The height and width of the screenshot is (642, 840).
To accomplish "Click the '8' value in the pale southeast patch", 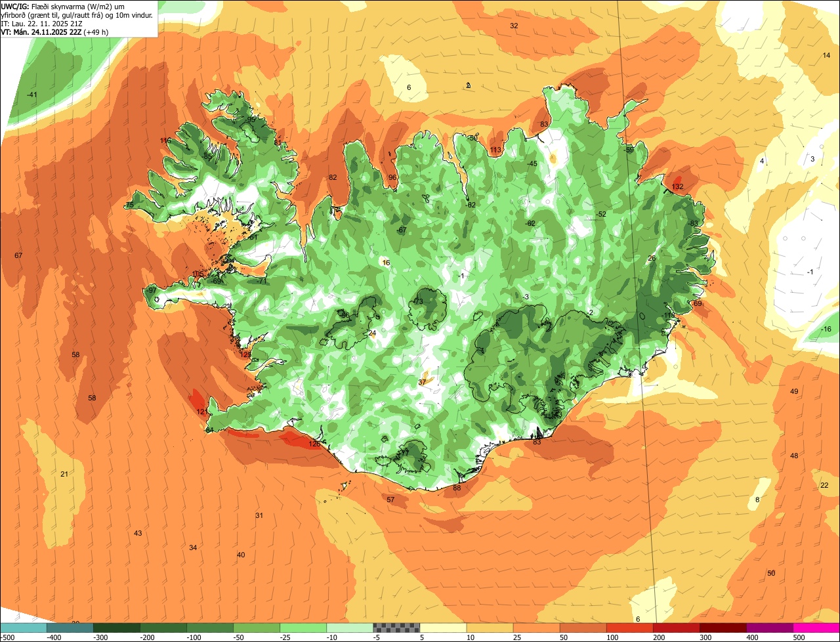I will tap(757, 500).
